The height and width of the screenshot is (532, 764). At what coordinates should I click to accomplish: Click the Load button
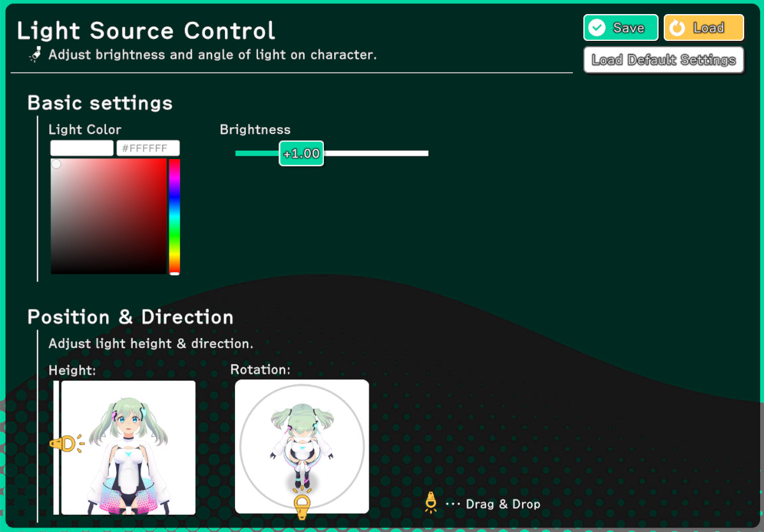click(703, 27)
